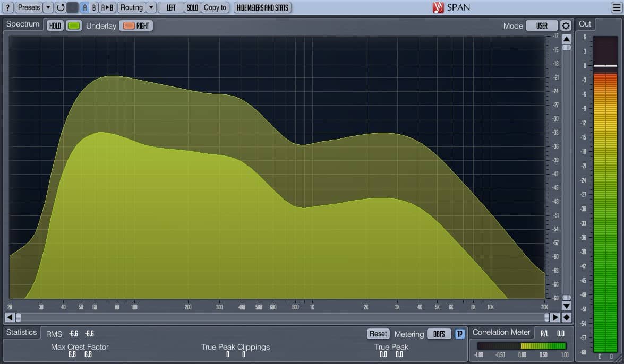The height and width of the screenshot is (364, 624).
Task: Open the hamburger menu at top right
Action: pos(616,7)
